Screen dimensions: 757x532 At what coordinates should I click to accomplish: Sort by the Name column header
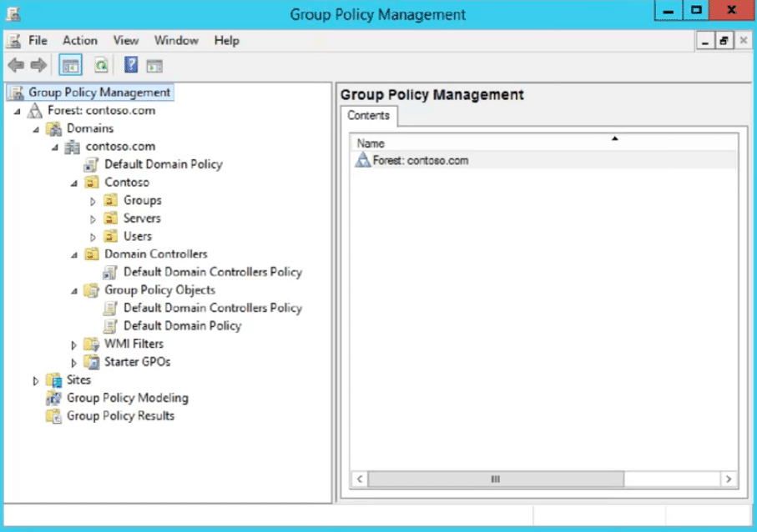[x=543, y=143]
